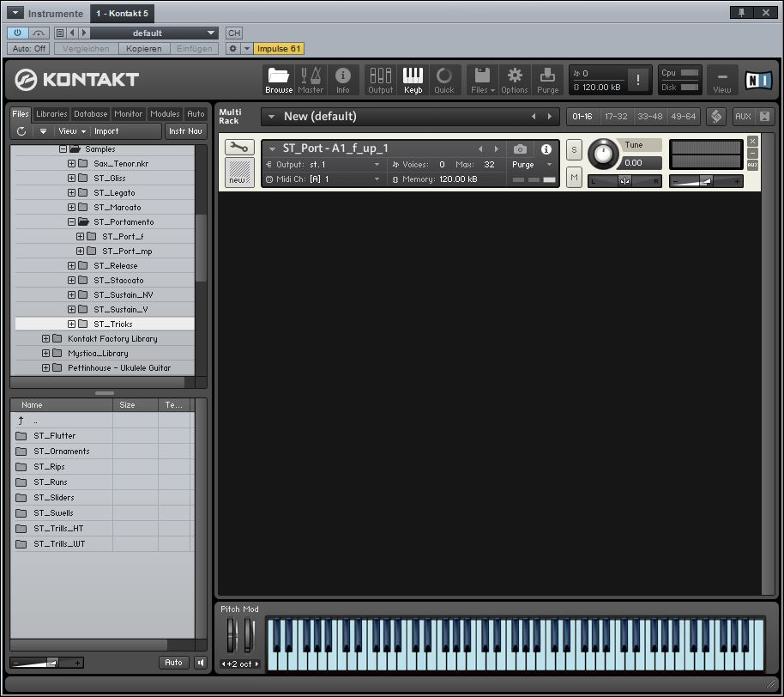This screenshot has width=784, height=697.
Task: Click the Import button
Action: click(106, 131)
